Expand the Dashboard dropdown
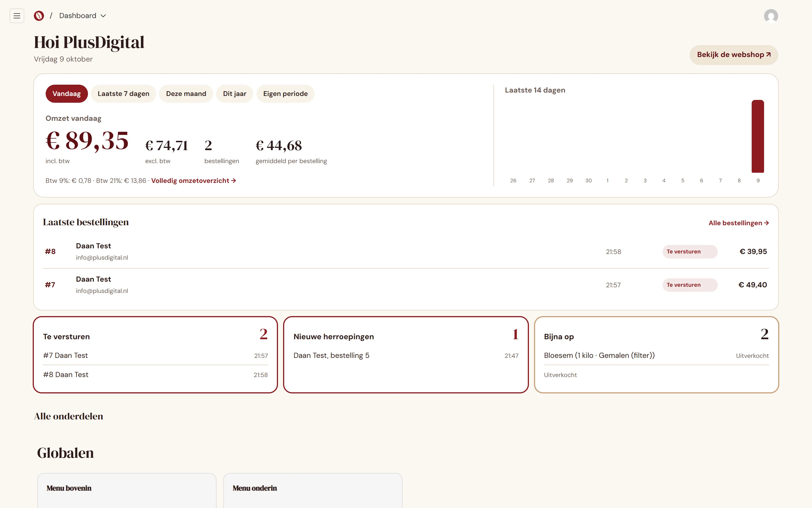This screenshot has width=812, height=508. pyautogui.click(x=83, y=16)
